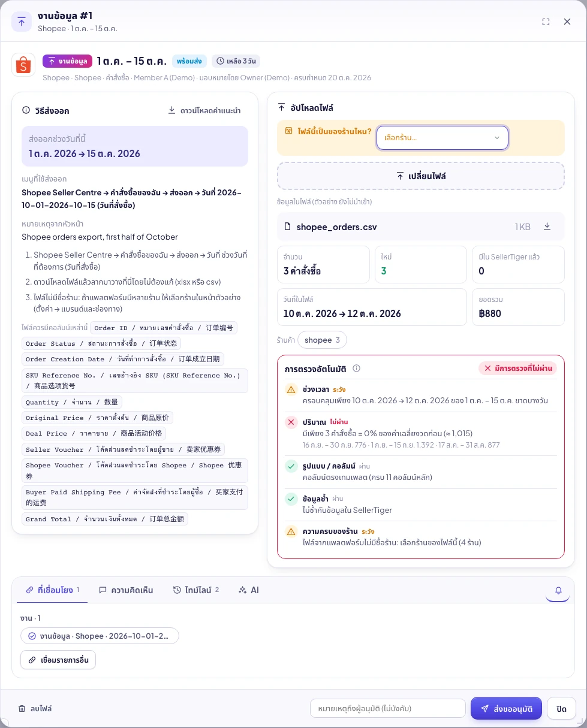Click the เหลือ 3 วัน remaining-time badge

(236, 61)
